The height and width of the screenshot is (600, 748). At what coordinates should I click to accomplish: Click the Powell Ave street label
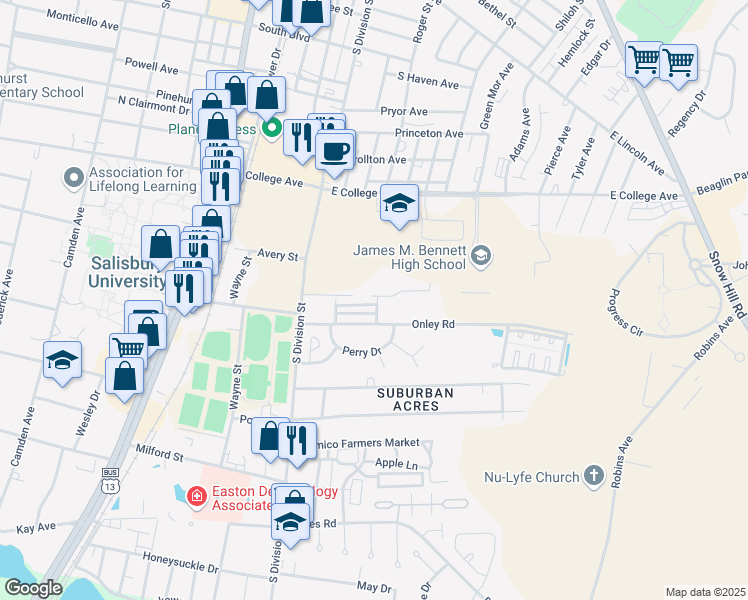(x=151, y=66)
